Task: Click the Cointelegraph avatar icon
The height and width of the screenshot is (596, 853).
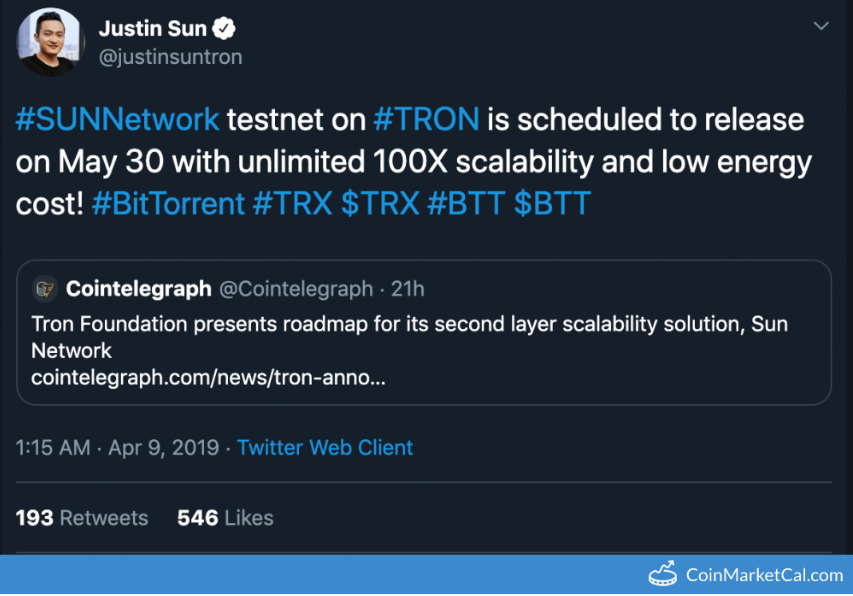Action: point(45,289)
